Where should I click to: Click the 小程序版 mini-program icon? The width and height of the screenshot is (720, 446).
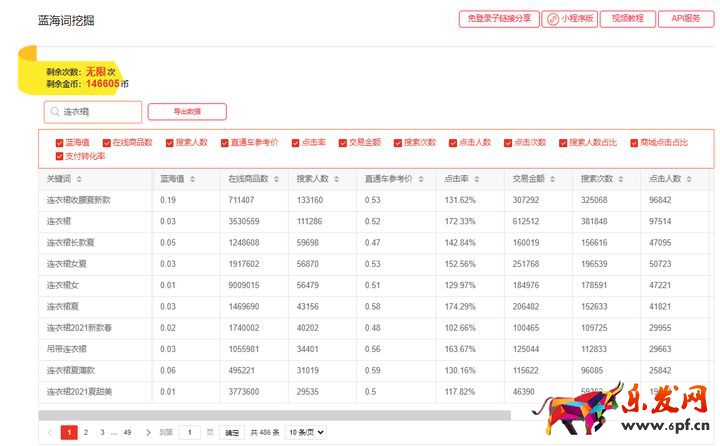click(x=553, y=19)
